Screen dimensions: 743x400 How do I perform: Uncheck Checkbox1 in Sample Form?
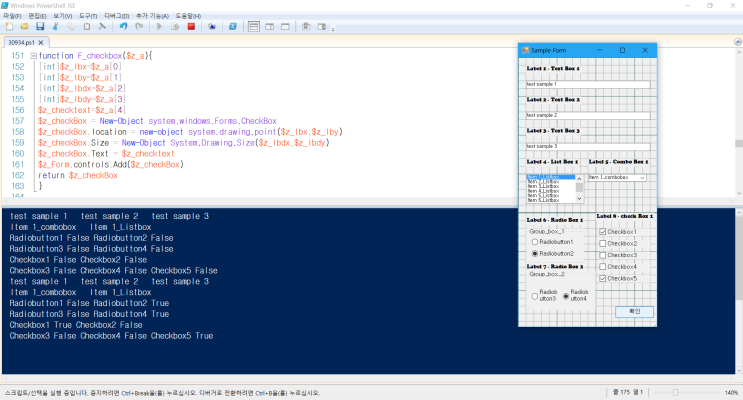(x=603, y=232)
